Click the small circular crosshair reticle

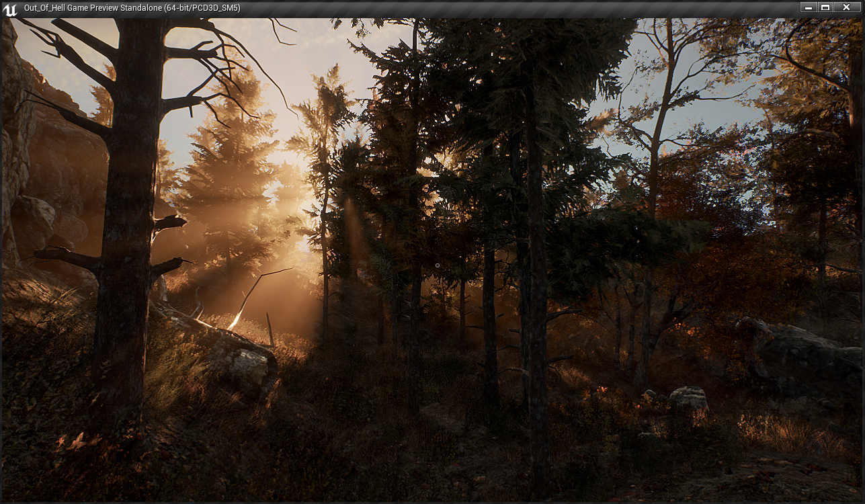[438, 265]
